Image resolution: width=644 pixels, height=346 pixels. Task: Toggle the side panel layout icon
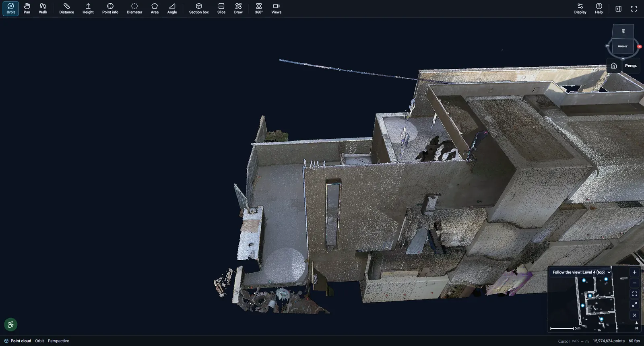click(x=619, y=8)
